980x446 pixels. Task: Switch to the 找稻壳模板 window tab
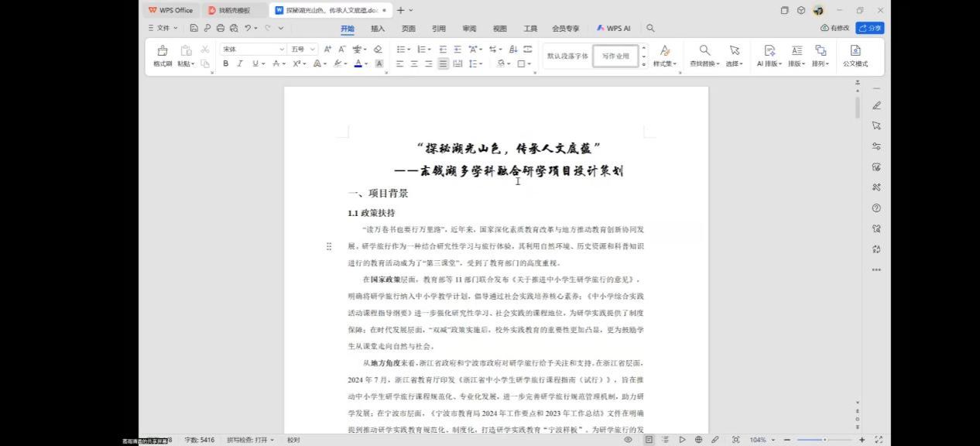pos(234,10)
